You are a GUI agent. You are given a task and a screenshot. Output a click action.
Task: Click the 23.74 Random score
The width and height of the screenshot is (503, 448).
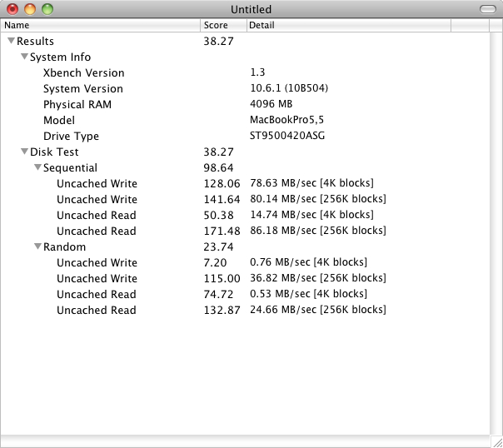click(x=218, y=247)
